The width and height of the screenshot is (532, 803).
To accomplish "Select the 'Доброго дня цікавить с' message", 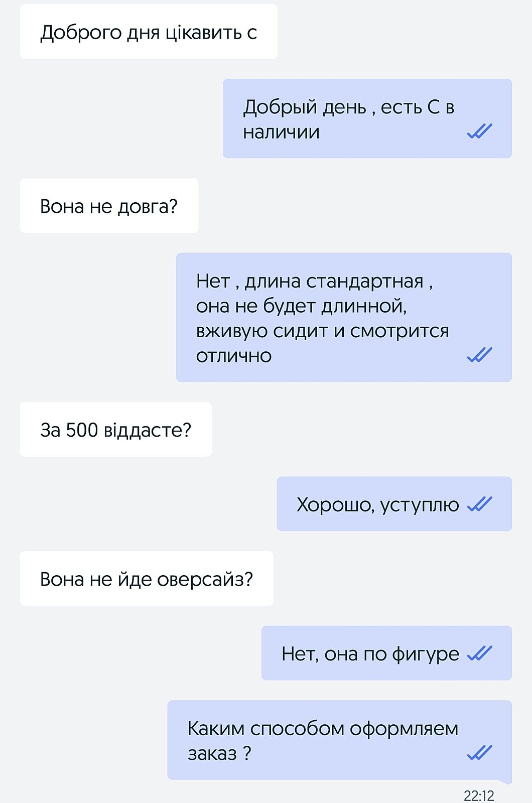I will 149,32.
